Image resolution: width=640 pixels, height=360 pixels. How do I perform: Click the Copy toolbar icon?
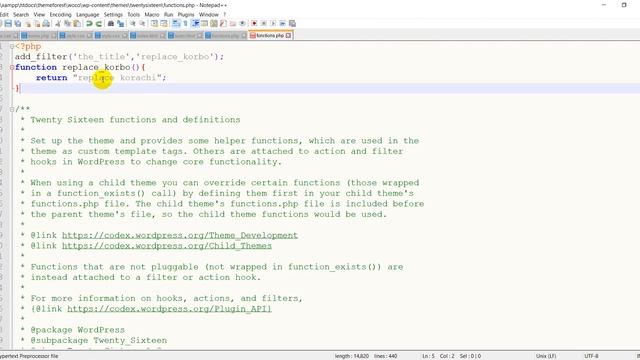(67, 24)
